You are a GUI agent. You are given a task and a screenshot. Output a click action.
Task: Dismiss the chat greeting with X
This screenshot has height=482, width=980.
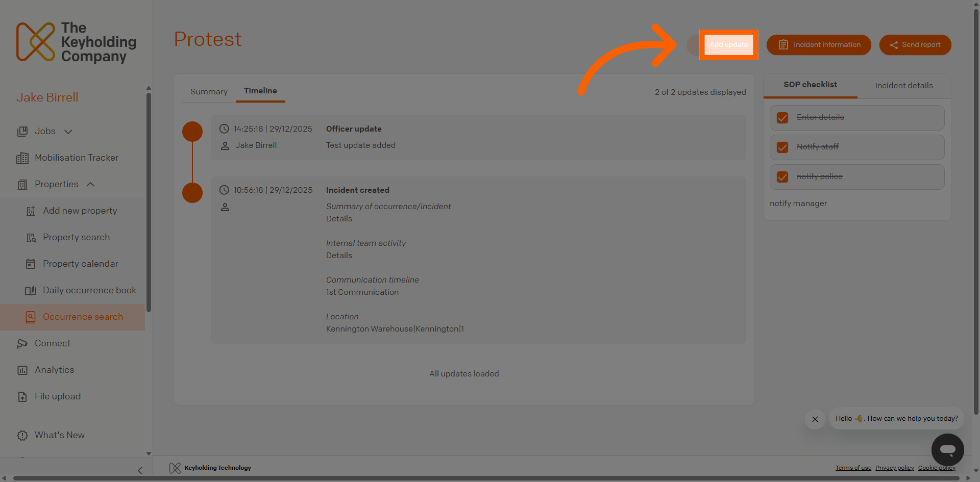(815, 419)
